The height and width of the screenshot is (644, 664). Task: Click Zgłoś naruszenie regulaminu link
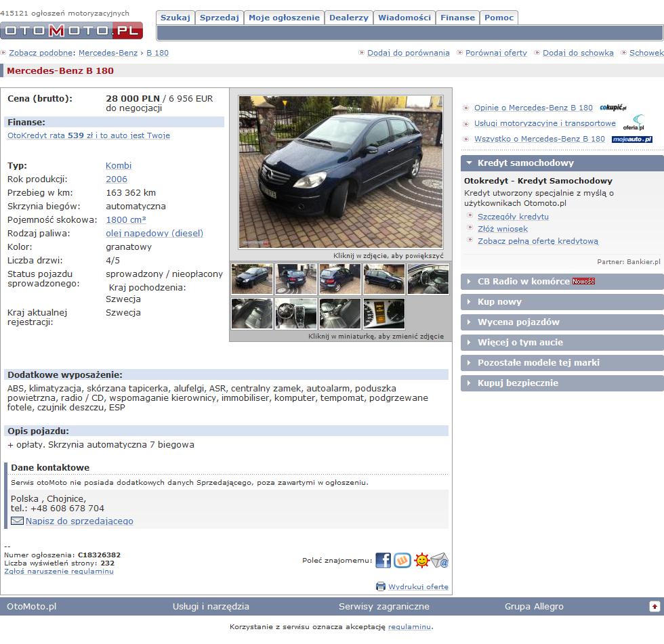click(x=59, y=572)
